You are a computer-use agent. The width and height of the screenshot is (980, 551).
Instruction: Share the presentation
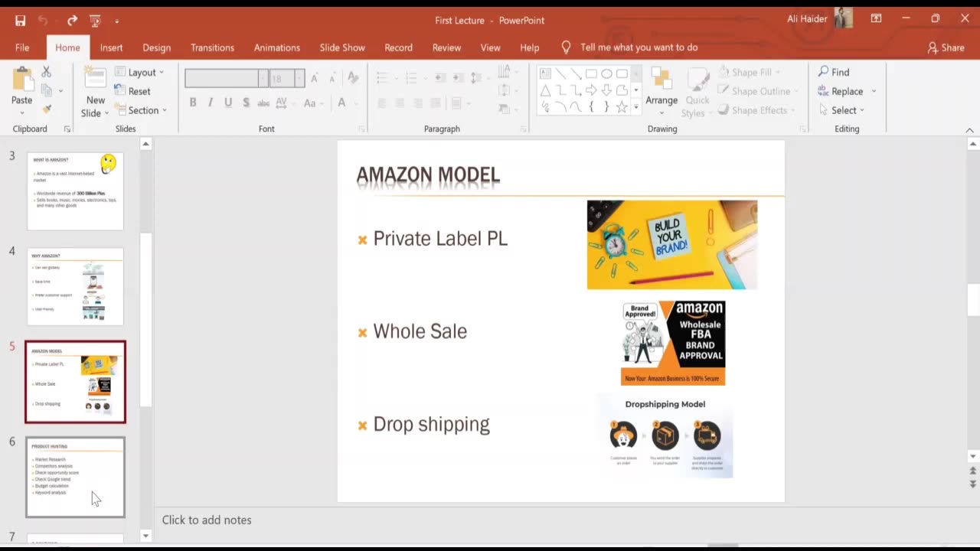coord(946,47)
